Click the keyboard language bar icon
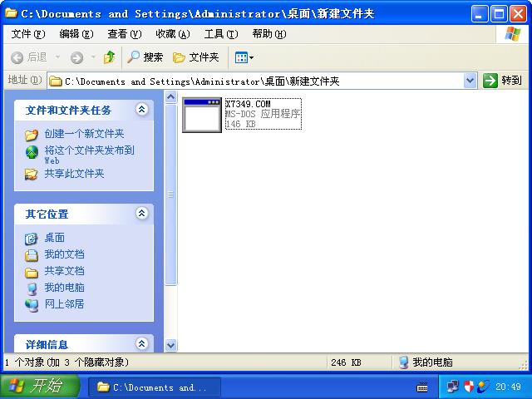 click(x=422, y=387)
